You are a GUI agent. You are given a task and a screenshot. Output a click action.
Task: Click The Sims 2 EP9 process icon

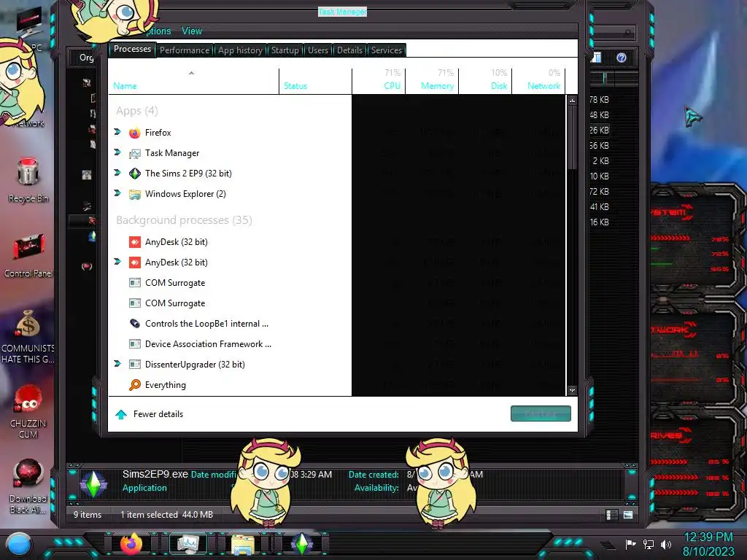(135, 174)
